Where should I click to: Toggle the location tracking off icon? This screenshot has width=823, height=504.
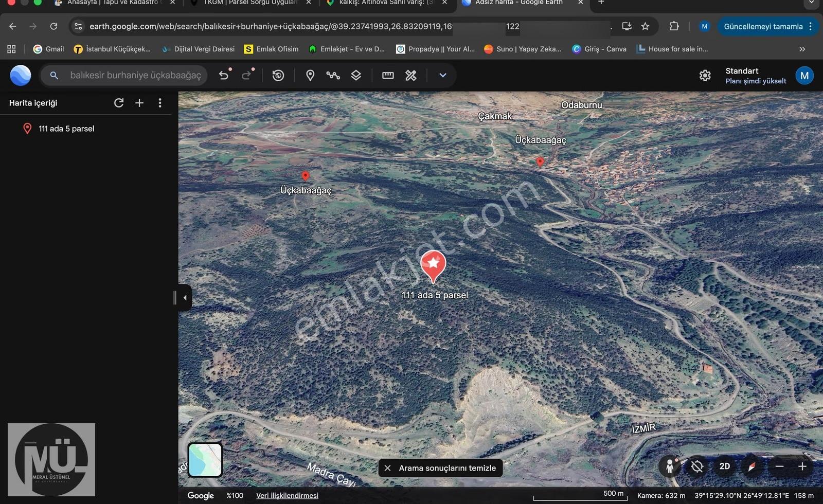tap(697, 466)
